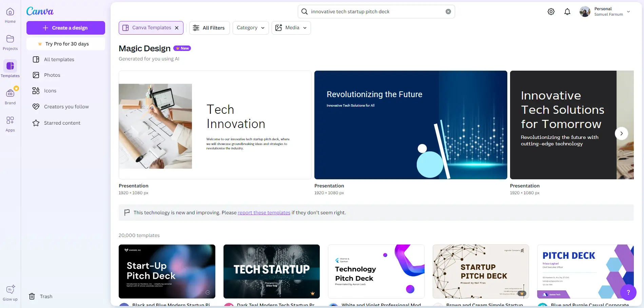Select the Tech Innovation Magic Design template
This screenshot has height=308, width=644.
tap(215, 125)
